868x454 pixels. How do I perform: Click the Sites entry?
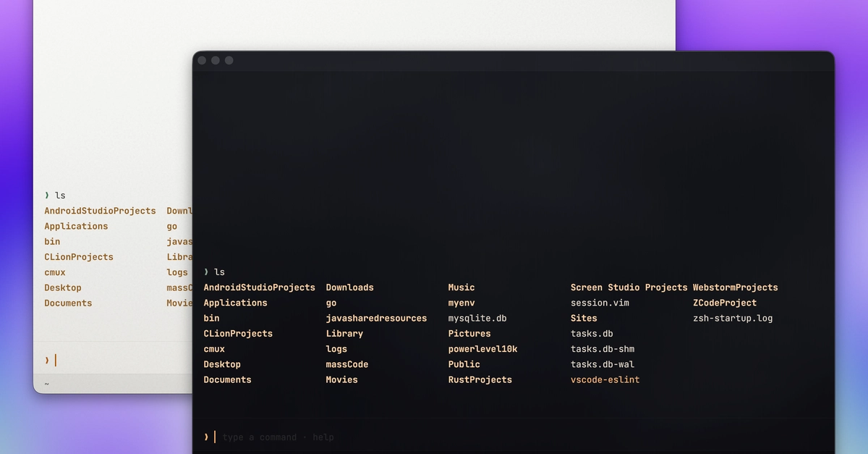[x=584, y=318]
